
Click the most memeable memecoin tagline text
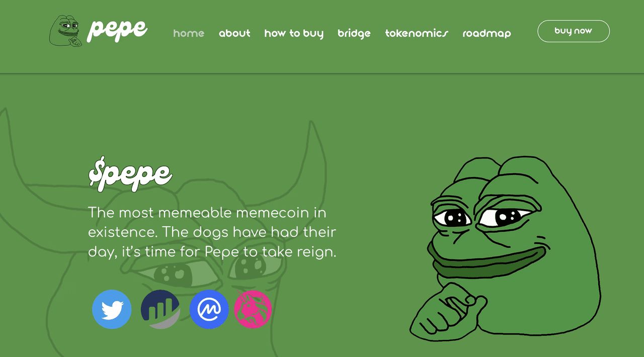212,232
